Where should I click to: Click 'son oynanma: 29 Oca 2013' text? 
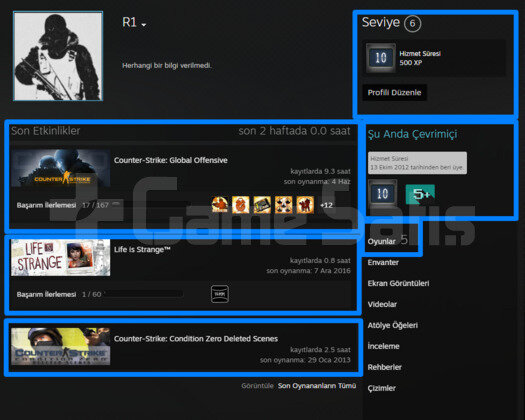[x=305, y=360]
